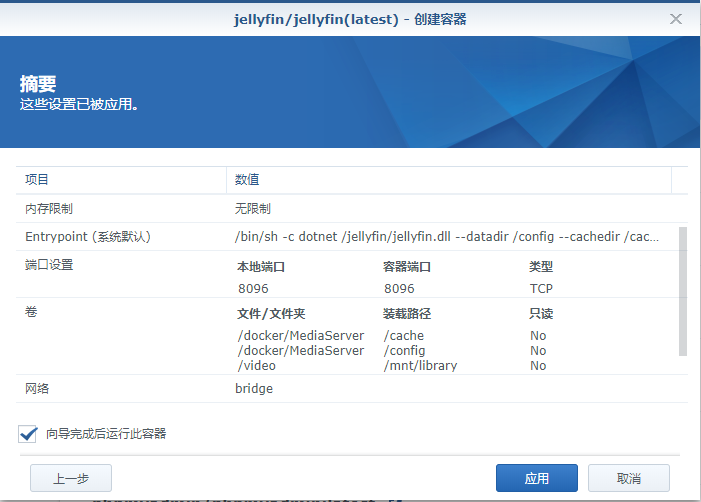Select the /bin/sh entrypoint command text

coord(447,236)
